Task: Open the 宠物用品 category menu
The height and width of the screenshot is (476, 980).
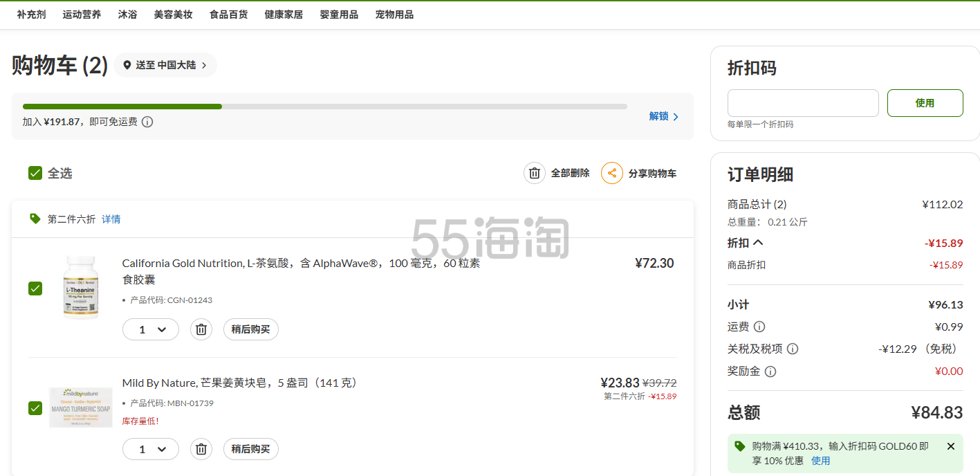Action: [x=394, y=15]
